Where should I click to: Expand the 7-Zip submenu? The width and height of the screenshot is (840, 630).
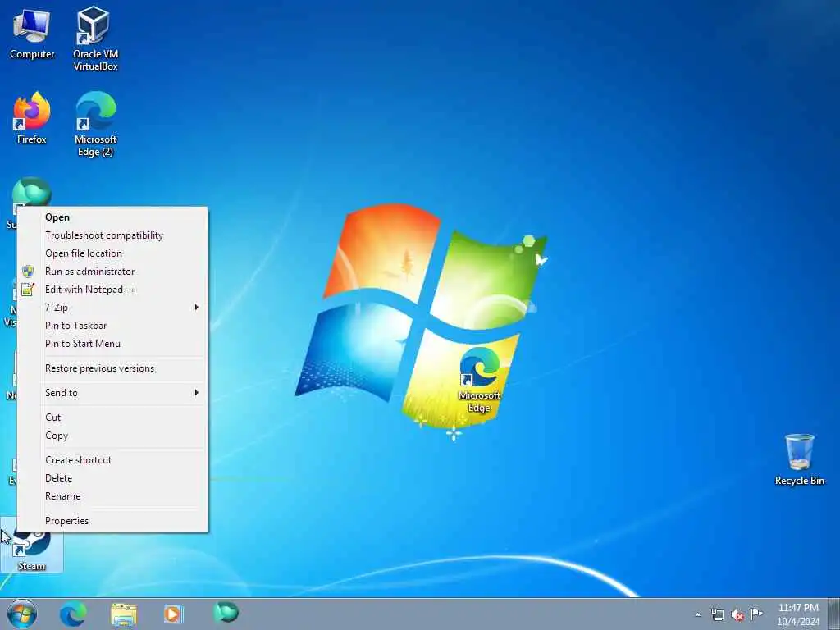112,308
